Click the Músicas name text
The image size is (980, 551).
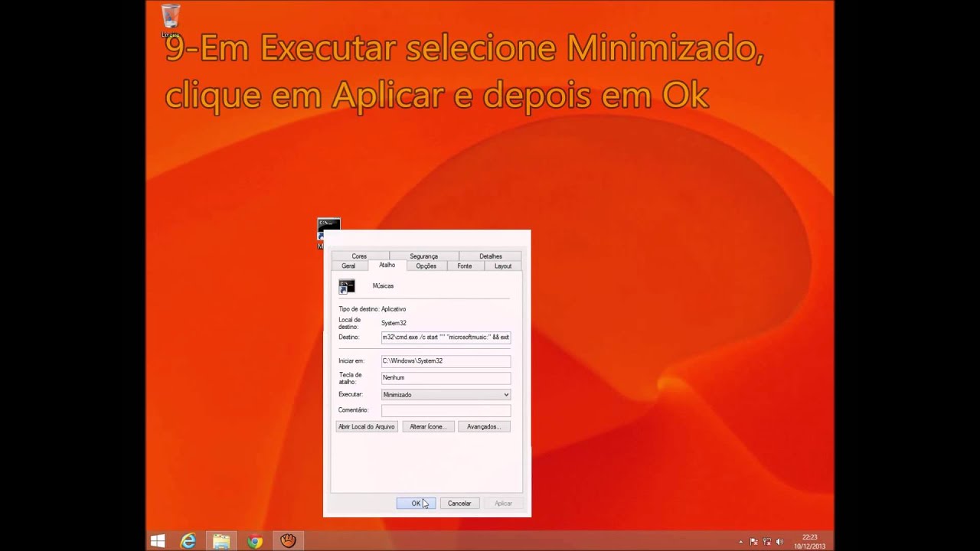pos(383,285)
